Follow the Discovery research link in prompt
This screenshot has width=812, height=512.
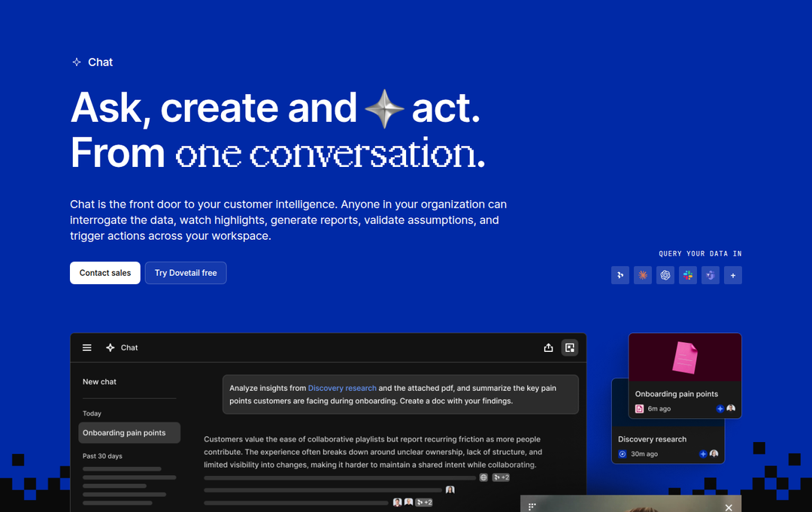pyautogui.click(x=342, y=388)
